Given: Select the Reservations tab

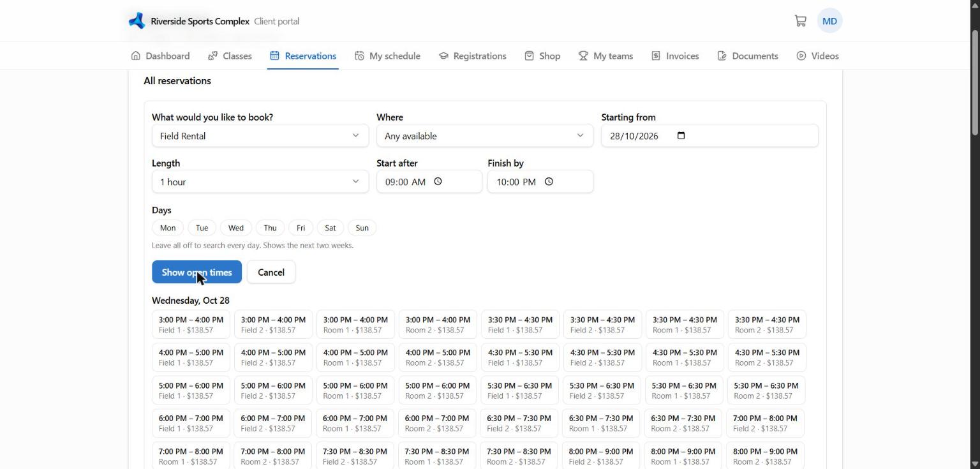Looking at the screenshot, I should pos(302,56).
